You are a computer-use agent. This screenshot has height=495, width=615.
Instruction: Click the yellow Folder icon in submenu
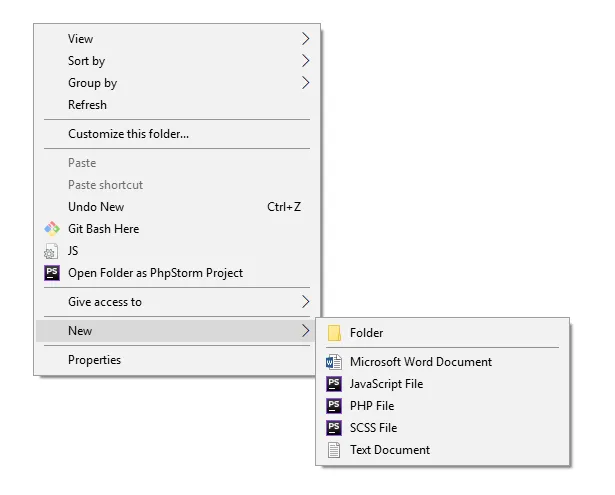pyautogui.click(x=334, y=333)
